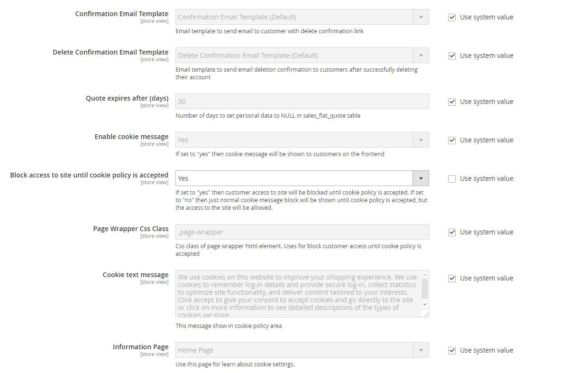588x373 pixels.
Task: Open Confirmation Email Template dropdown
Action: point(302,17)
